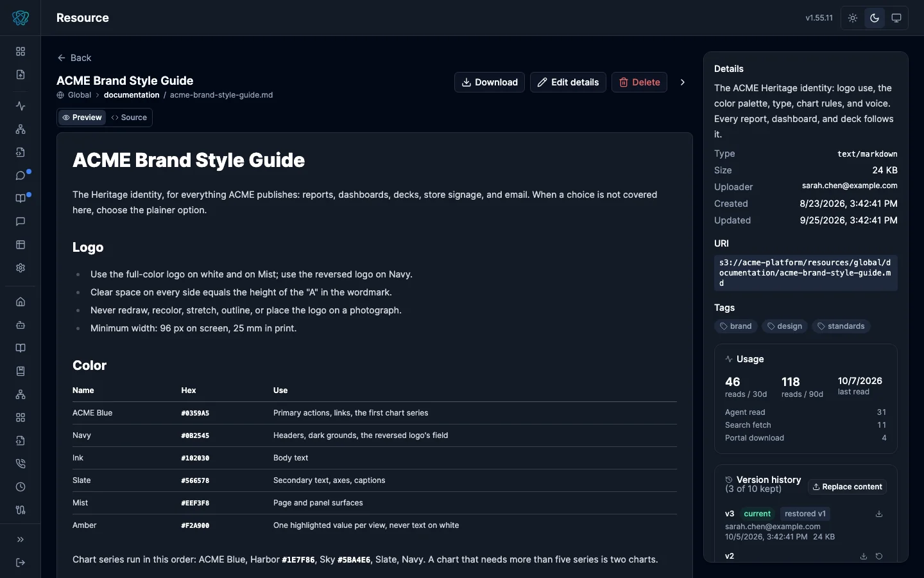
Task: Click the text/markdown type value
Action: point(868,154)
